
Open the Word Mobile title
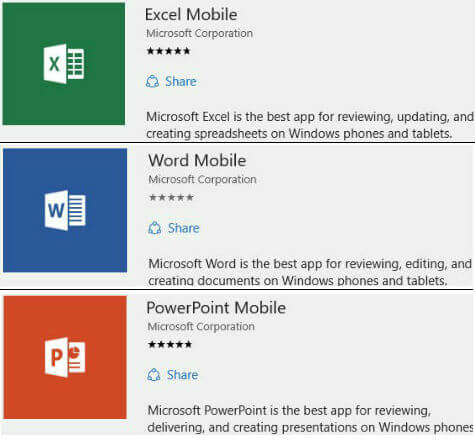(197, 160)
